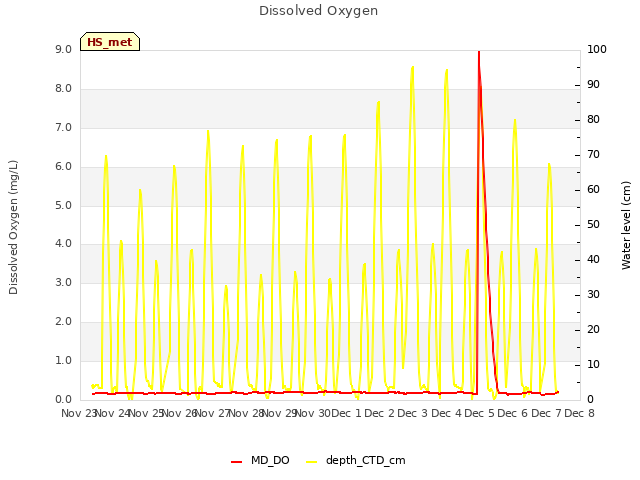640x480 pixels.
Task: Click the 7.0 left axis tick label
Action: coord(63,127)
